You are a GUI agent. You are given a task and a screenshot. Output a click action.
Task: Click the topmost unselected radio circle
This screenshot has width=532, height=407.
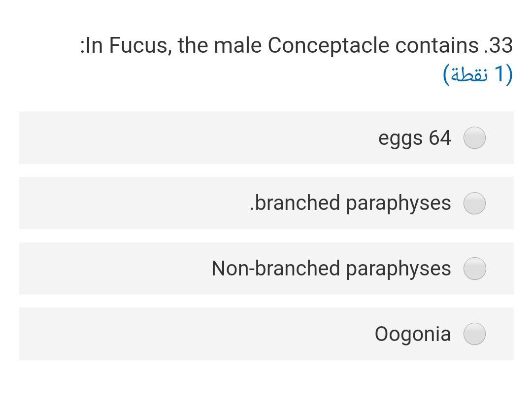click(x=474, y=138)
